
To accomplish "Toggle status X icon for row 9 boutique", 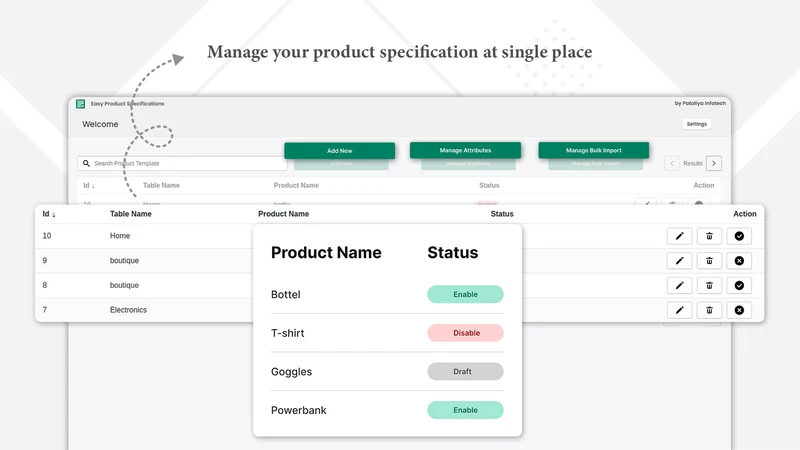I will click(x=739, y=261).
